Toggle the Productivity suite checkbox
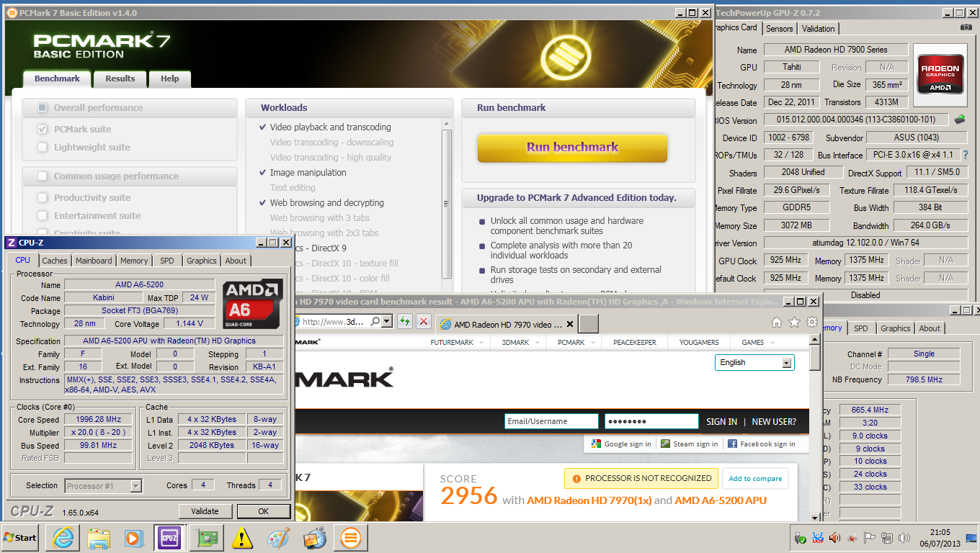This screenshot has width=980, height=553. pyautogui.click(x=42, y=197)
